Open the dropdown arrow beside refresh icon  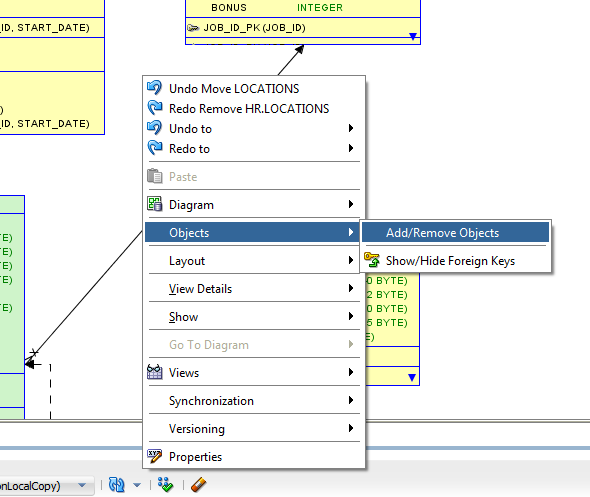137,485
